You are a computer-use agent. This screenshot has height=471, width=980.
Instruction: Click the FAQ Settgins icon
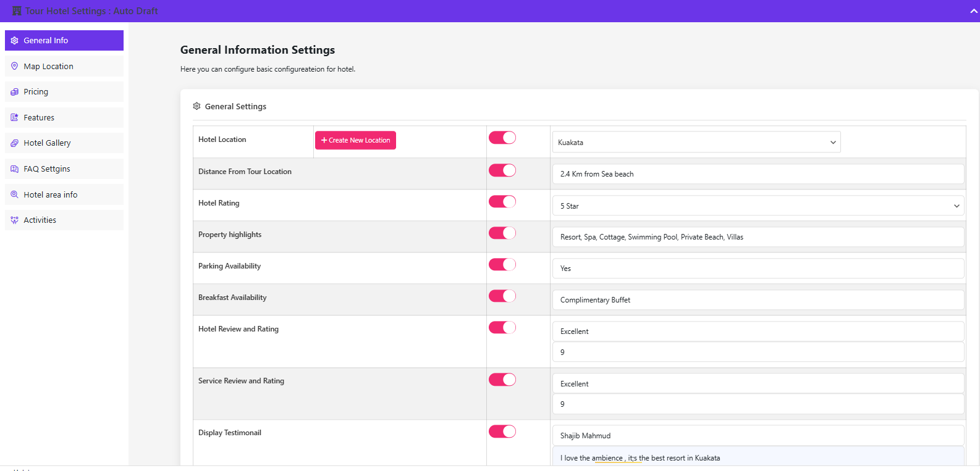pos(15,169)
